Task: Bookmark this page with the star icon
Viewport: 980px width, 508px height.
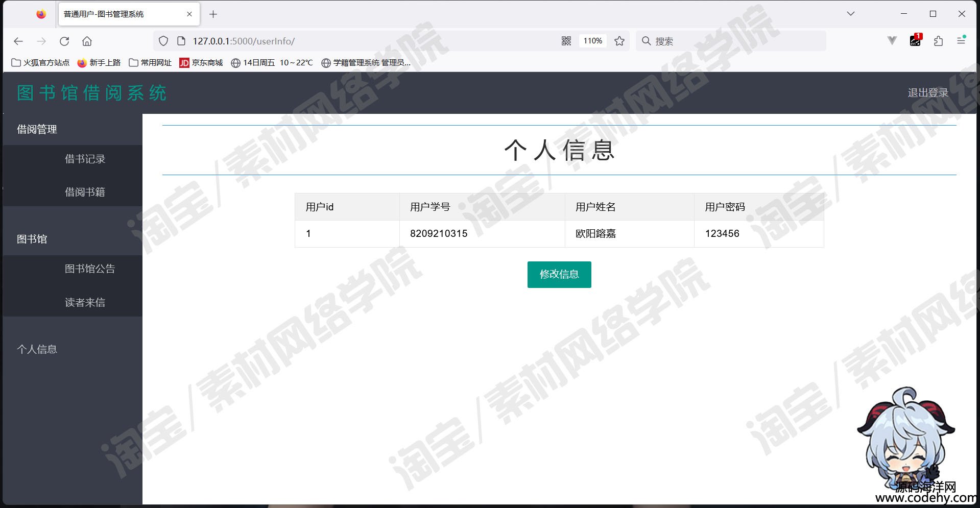Action: pos(619,41)
